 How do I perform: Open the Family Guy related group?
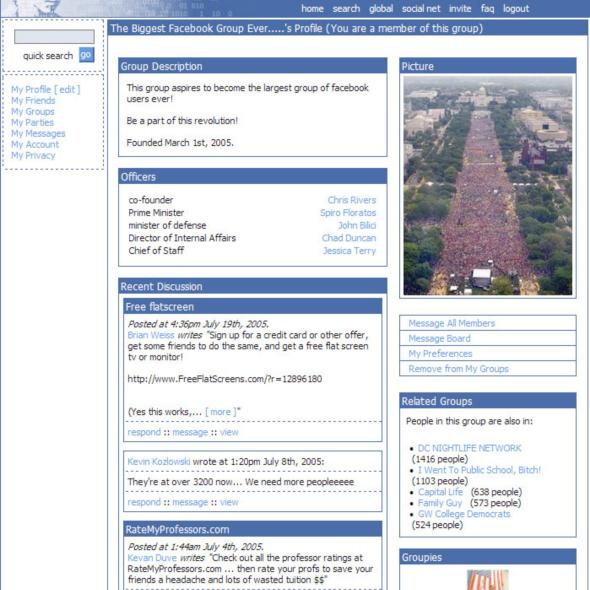point(440,503)
